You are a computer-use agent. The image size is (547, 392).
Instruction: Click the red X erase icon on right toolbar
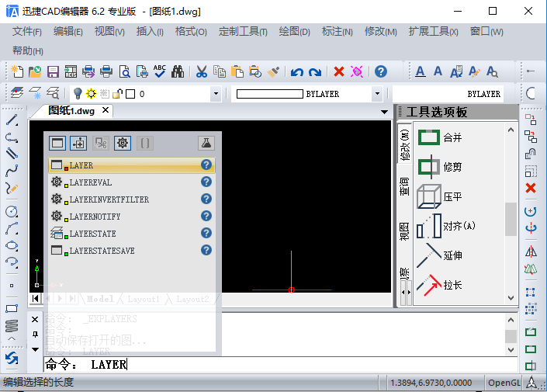click(x=531, y=188)
